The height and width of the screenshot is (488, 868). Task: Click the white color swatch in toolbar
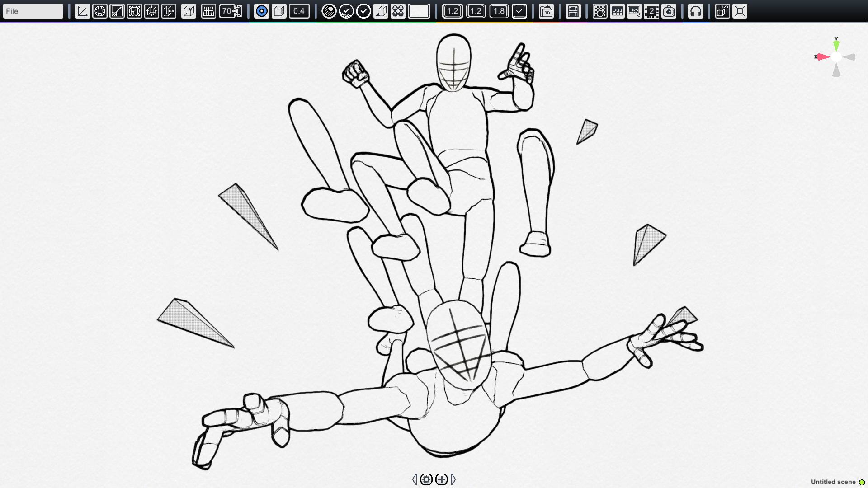419,11
